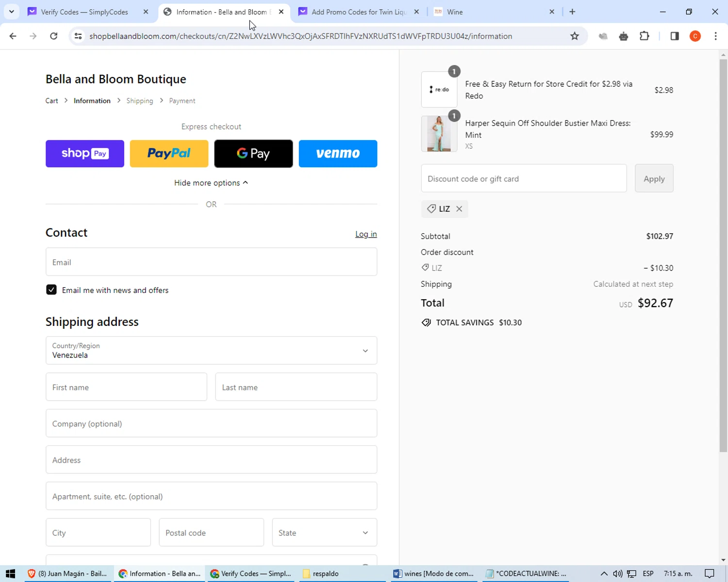
Task: Click the First name field
Action: [x=126, y=387]
